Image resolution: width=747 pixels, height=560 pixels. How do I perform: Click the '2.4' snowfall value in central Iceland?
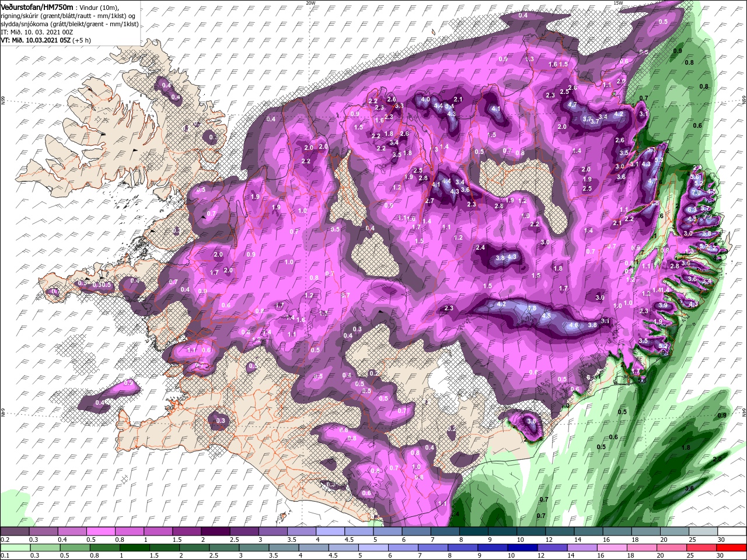click(480, 248)
